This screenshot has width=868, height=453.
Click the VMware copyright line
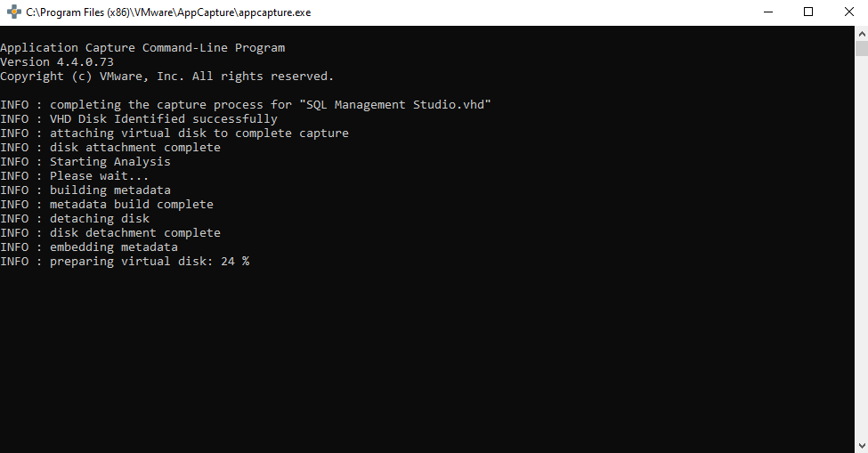point(166,77)
